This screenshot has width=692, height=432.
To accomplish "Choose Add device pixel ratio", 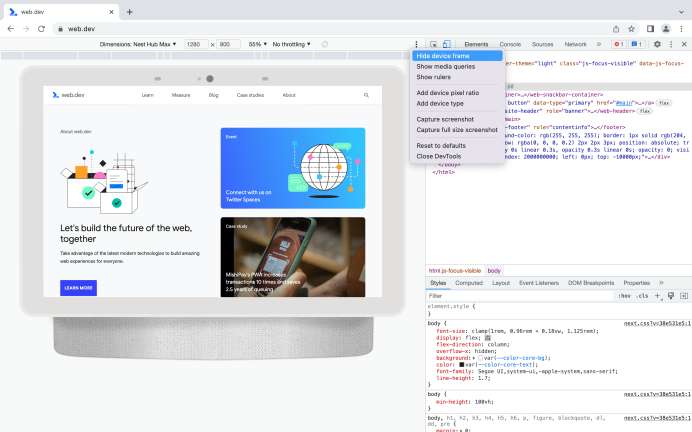I will pos(458,93).
